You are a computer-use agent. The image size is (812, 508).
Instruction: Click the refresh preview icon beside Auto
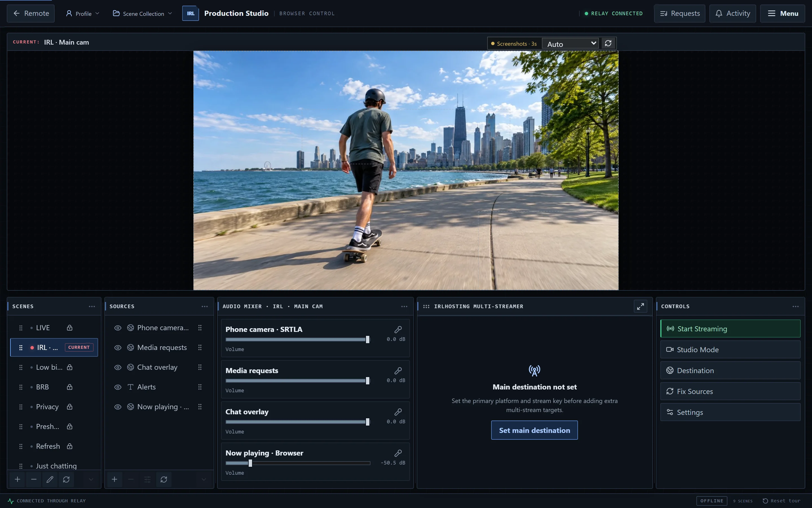click(x=608, y=43)
